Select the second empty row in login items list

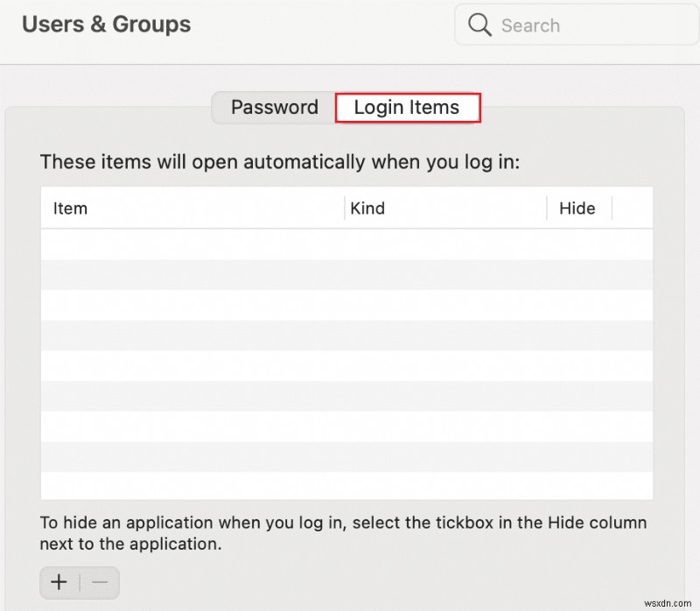click(x=346, y=274)
